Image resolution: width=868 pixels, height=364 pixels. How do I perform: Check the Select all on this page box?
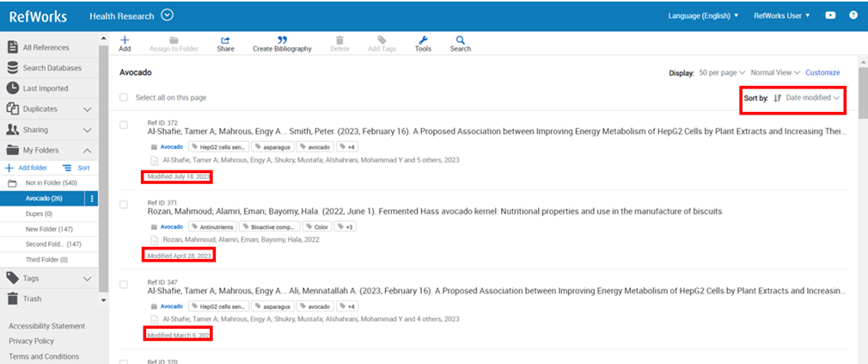pyautogui.click(x=124, y=97)
